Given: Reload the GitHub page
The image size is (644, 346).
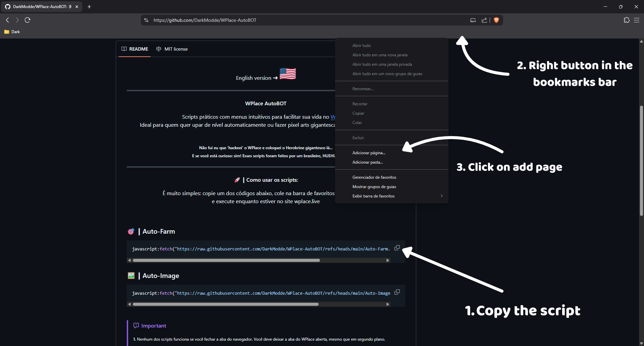Looking at the screenshot, I should (28, 20).
